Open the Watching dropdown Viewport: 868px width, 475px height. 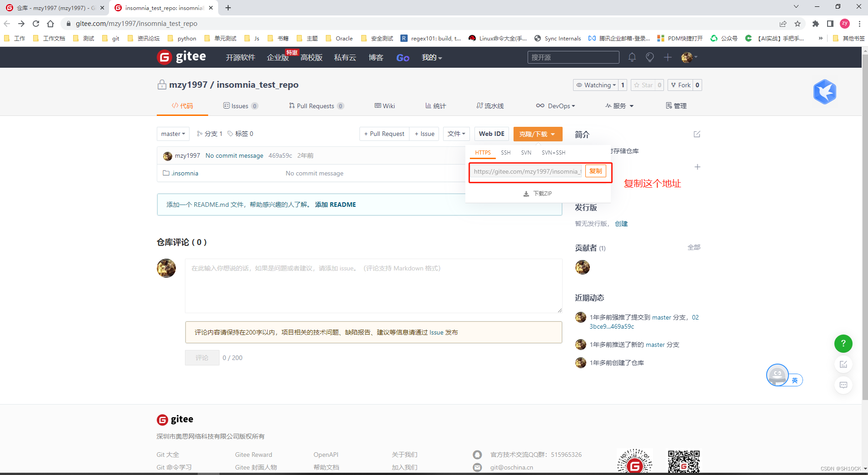pyautogui.click(x=597, y=85)
